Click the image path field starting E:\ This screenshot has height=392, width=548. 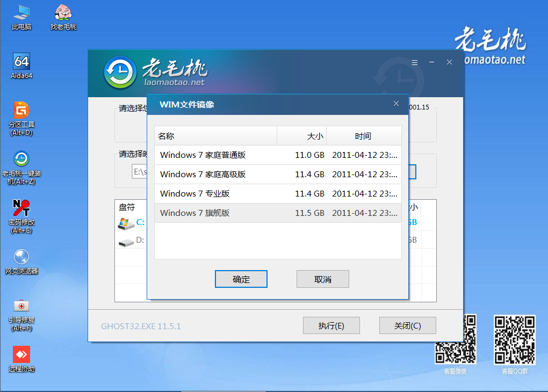click(x=140, y=171)
